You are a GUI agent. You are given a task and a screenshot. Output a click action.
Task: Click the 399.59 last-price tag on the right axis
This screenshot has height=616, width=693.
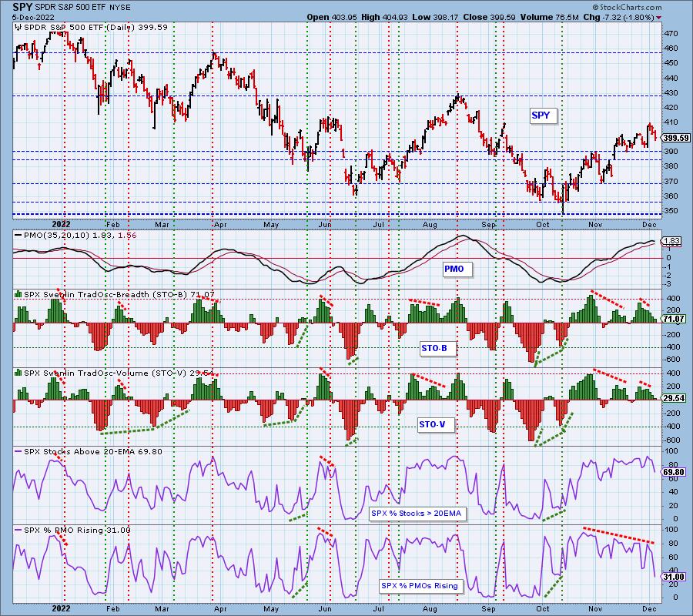click(x=675, y=139)
